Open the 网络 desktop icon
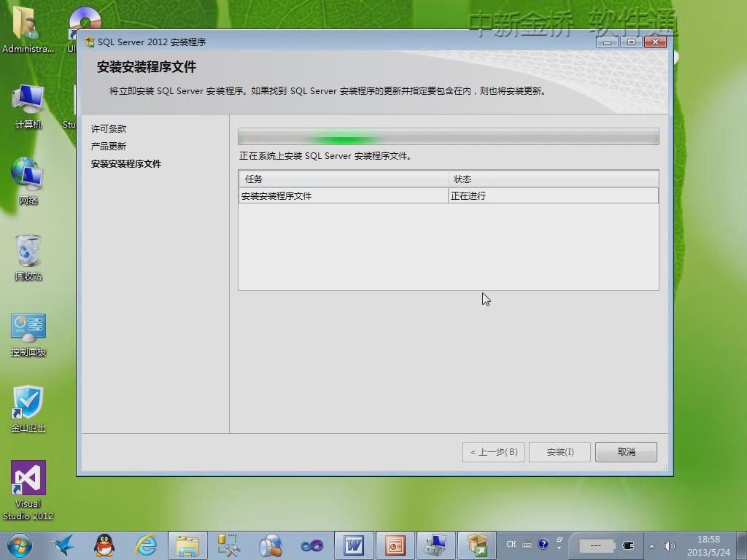Viewport: 747px width, 560px height. [28, 182]
